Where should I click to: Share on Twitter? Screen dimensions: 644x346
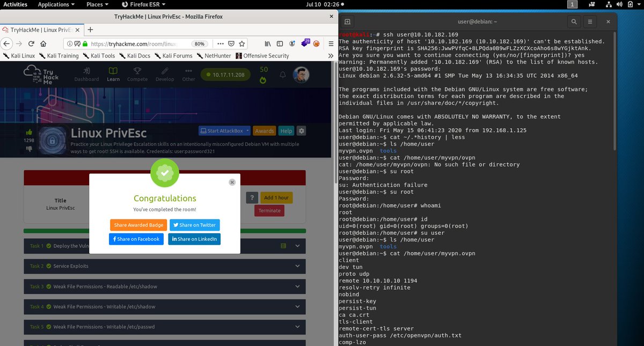point(195,225)
